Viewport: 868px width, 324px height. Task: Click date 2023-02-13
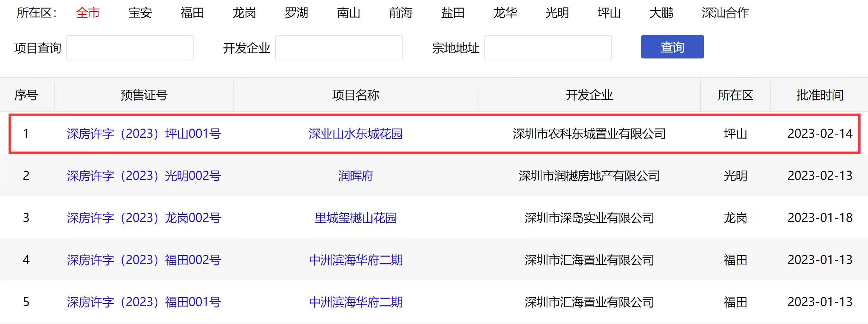(820, 176)
